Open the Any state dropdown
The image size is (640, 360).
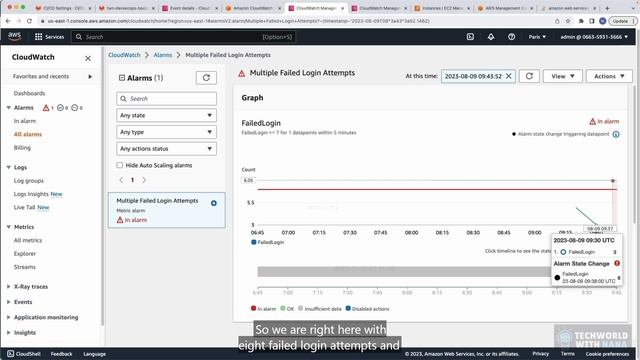(167, 116)
